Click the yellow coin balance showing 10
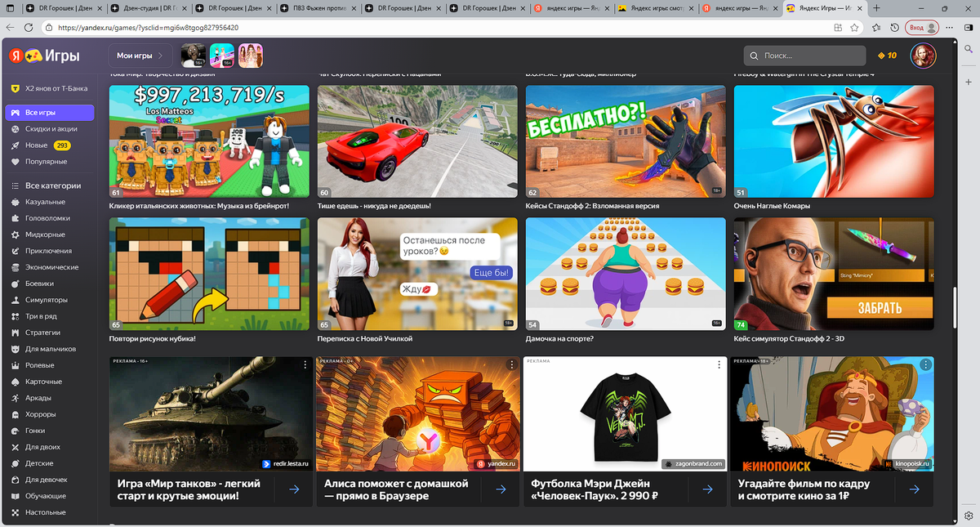The width and height of the screenshot is (980, 527). click(887, 56)
